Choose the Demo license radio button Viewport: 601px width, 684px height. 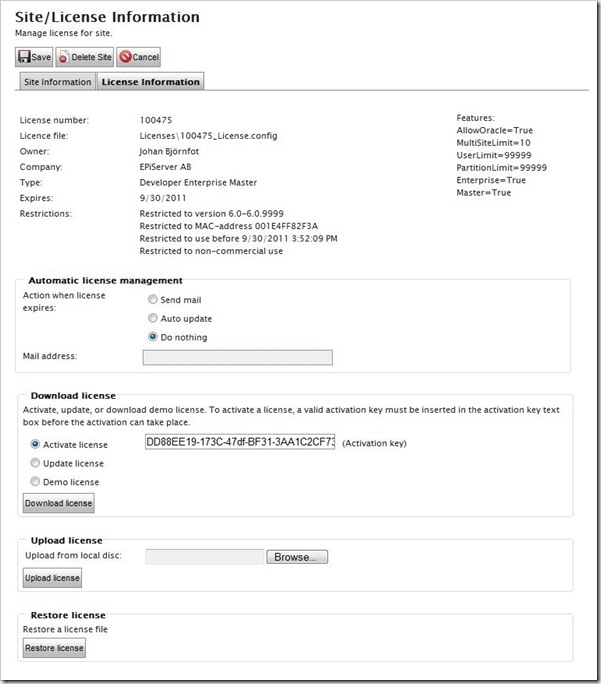pos(35,482)
